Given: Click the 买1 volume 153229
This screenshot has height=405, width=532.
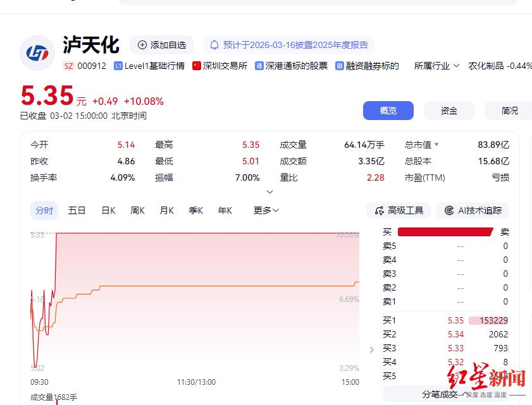Looking at the screenshot, I should point(493,320).
